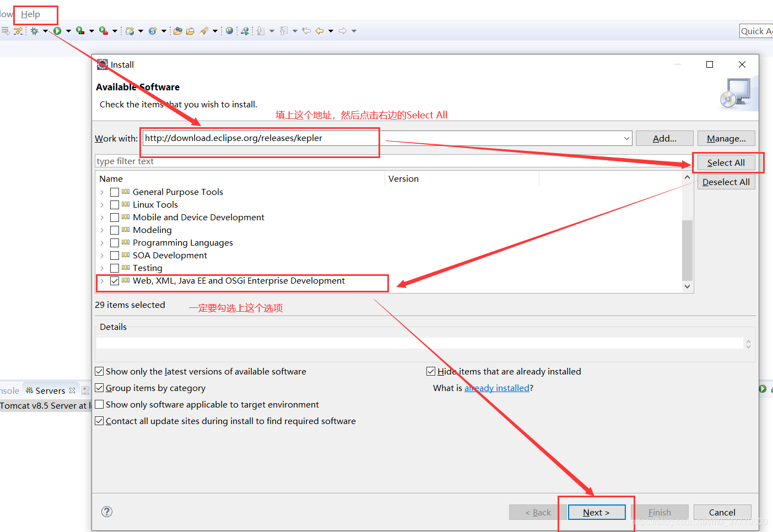
Task: Click the category icon beside Testing
Action: click(126, 268)
